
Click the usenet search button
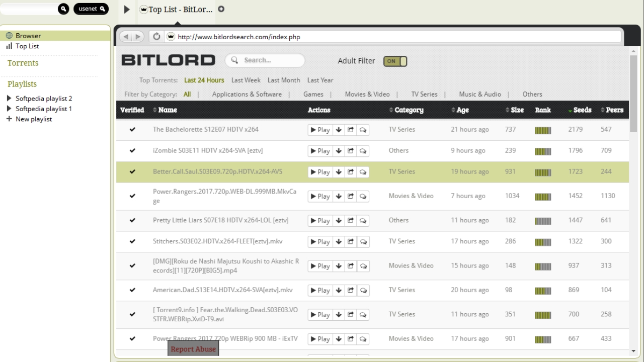[91, 9]
